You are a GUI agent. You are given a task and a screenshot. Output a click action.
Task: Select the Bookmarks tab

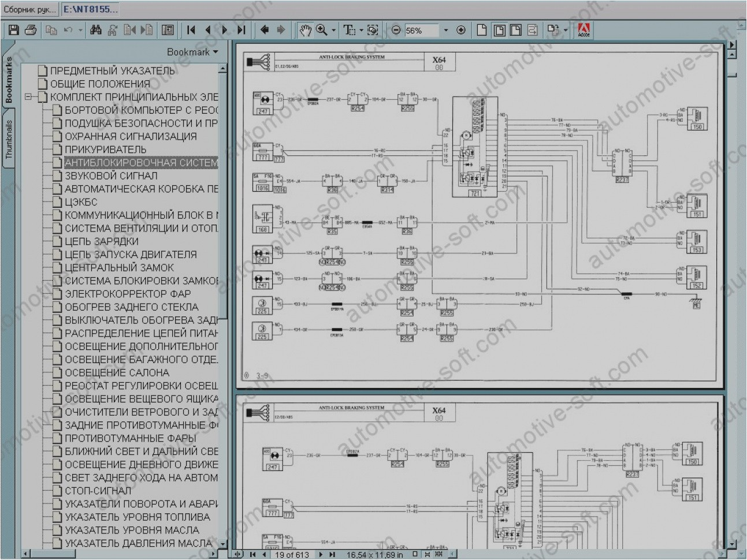(x=8, y=81)
